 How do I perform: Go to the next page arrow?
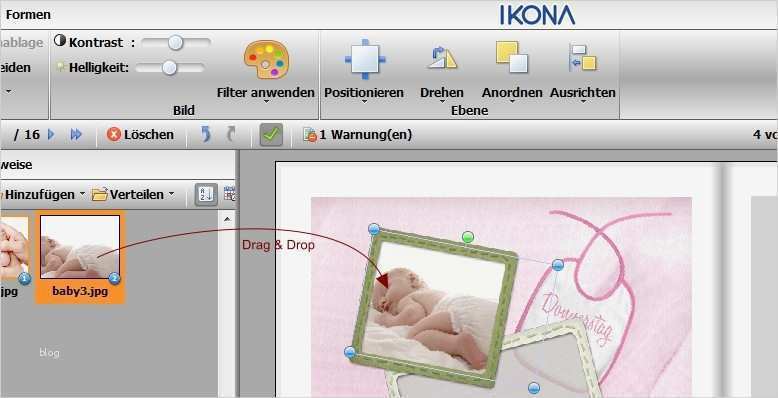click(51, 134)
